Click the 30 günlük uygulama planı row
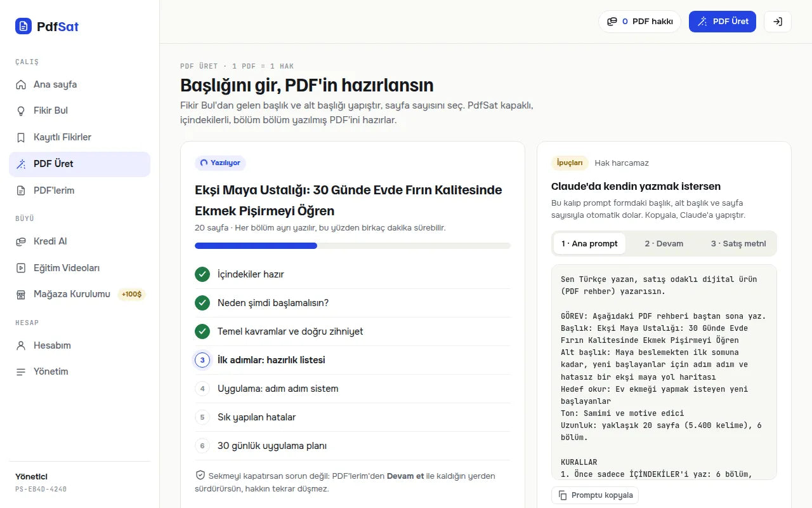The width and height of the screenshot is (812, 508). coord(352,446)
